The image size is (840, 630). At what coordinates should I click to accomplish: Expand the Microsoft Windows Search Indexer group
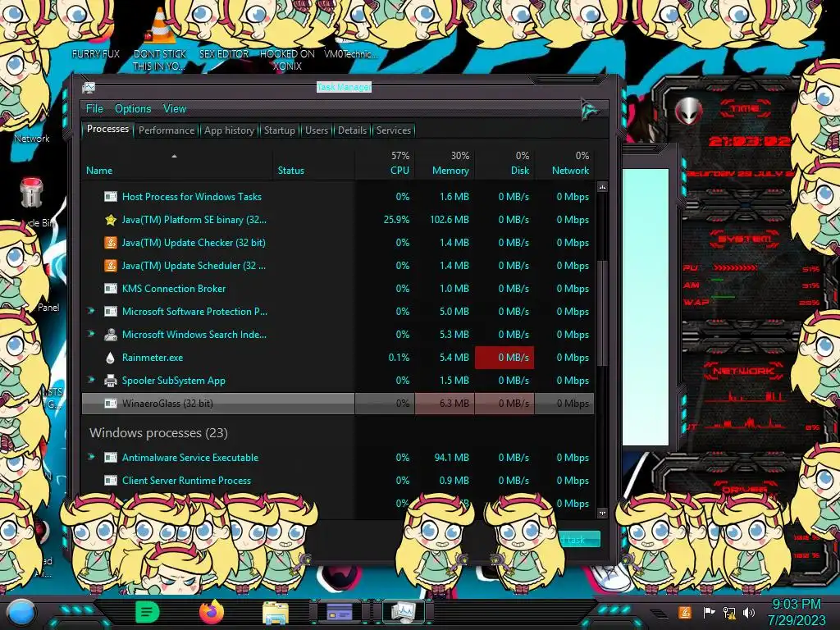(x=91, y=334)
